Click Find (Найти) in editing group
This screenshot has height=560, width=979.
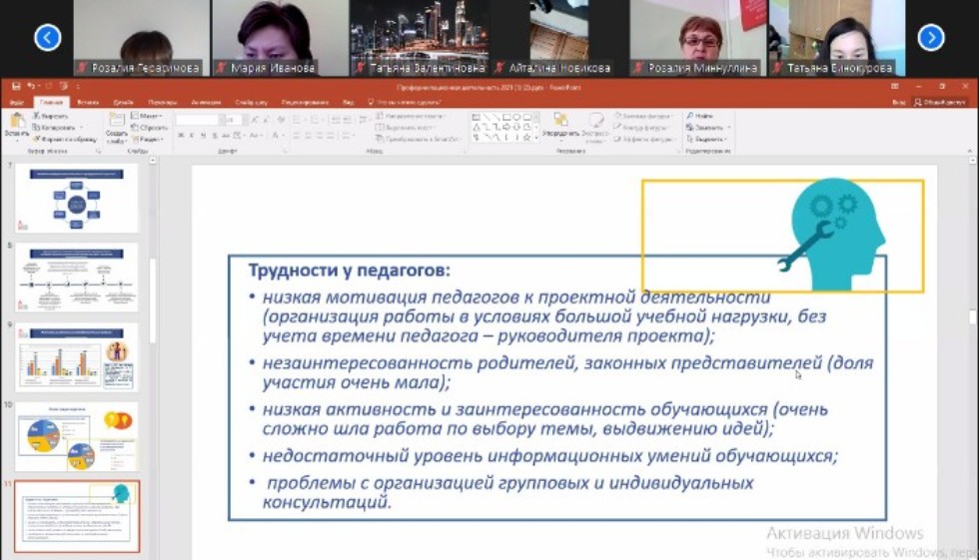[x=699, y=116]
